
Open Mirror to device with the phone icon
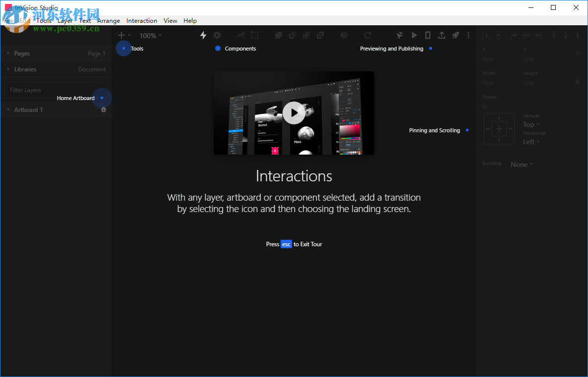(x=428, y=35)
